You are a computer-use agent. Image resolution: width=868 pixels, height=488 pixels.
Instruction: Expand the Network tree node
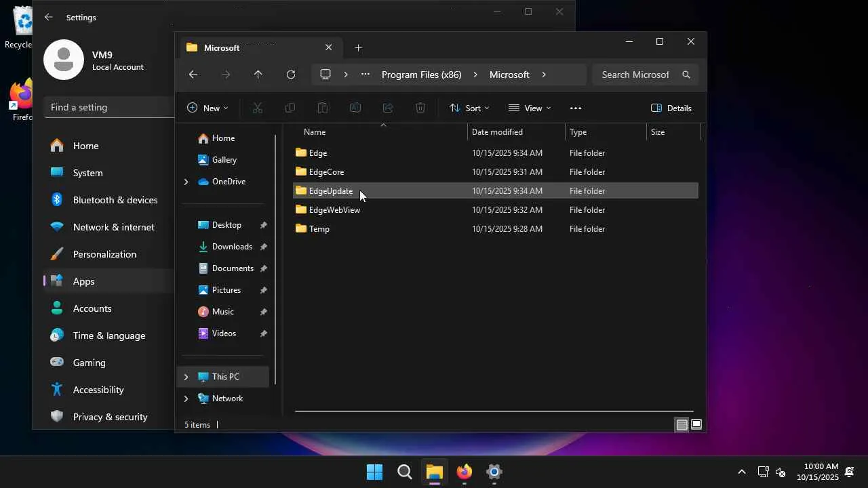tap(186, 399)
